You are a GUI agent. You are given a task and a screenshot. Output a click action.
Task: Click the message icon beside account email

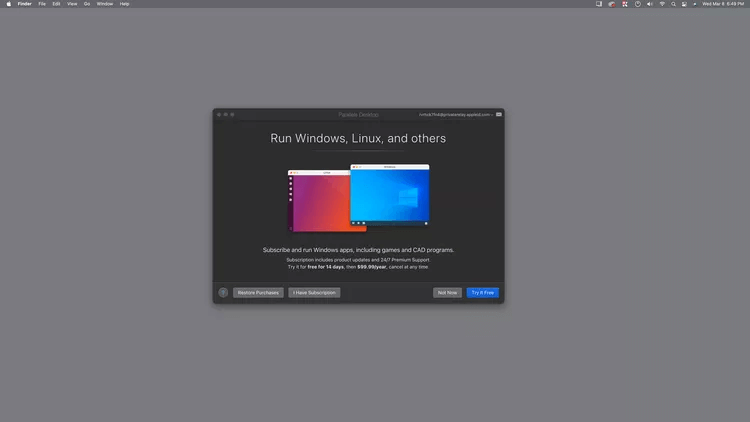499,114
